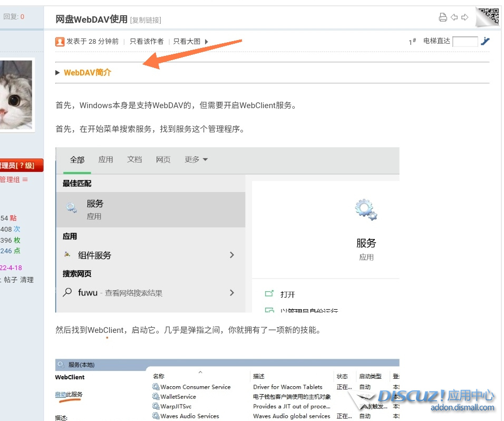Screen dimensions: 504x421
Task: Expand the 组件服务 chevron arrow
Action: tap(232, 255)
